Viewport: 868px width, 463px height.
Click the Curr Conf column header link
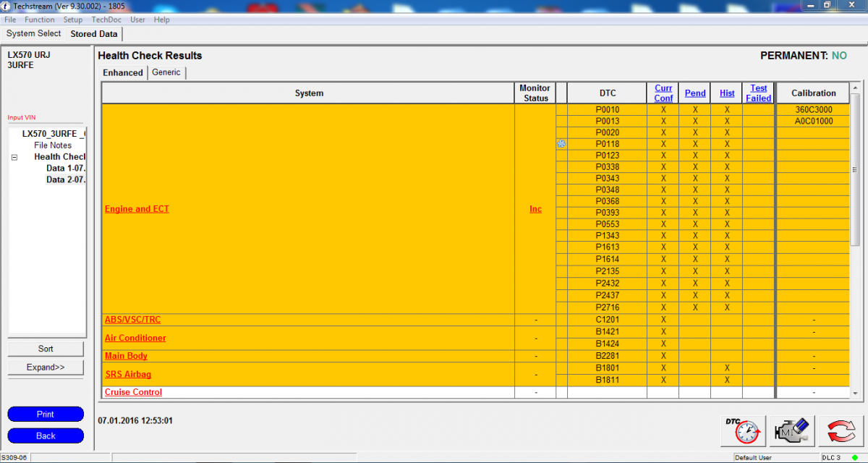tap(663, 93)
